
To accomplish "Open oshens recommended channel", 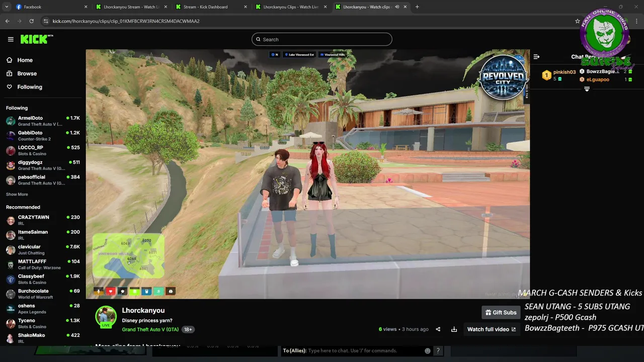I will (x=43, y=309).
